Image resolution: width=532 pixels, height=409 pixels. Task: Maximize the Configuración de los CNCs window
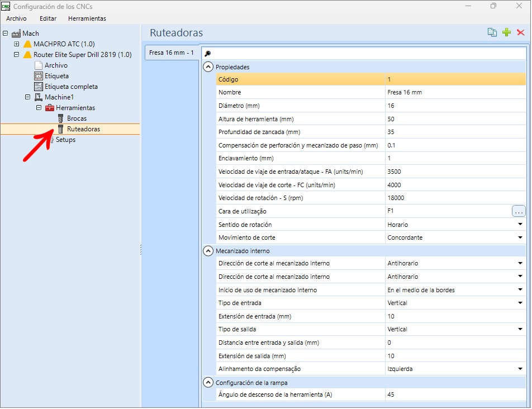coord(493,6)
